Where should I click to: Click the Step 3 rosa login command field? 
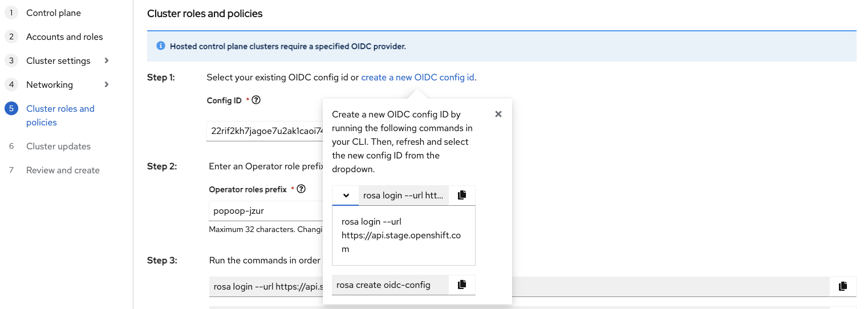520,286
